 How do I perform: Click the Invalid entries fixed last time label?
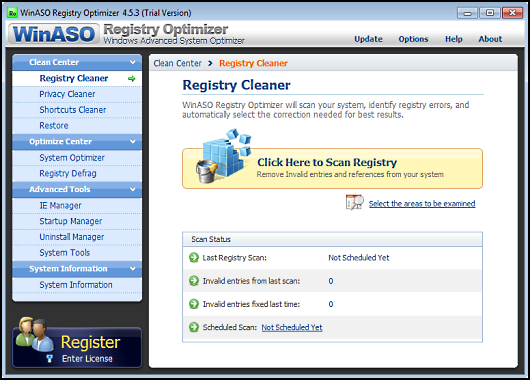(x=251, y=304)
